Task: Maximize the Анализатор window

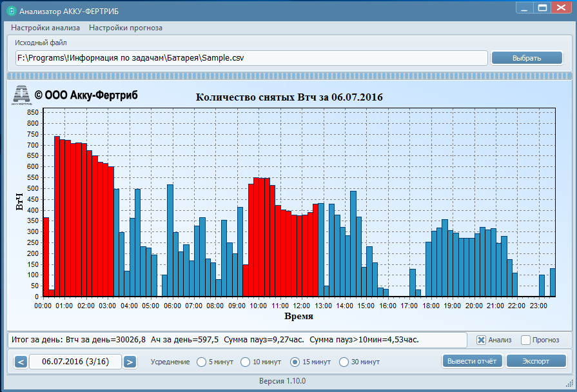Action: (542, 8)
